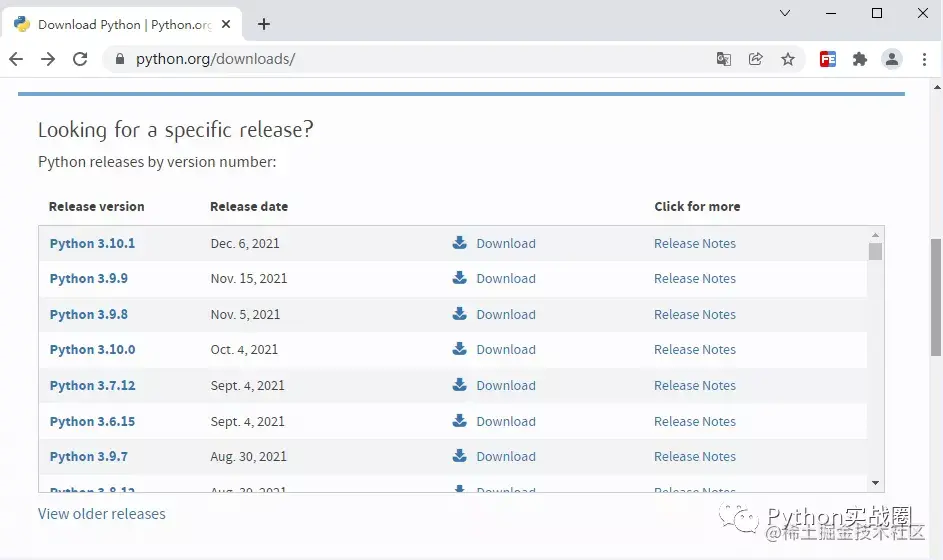Screen dimensions: 943x560
Task: Open Python 3.10.0 release link
Action: [x=92, y=349]
